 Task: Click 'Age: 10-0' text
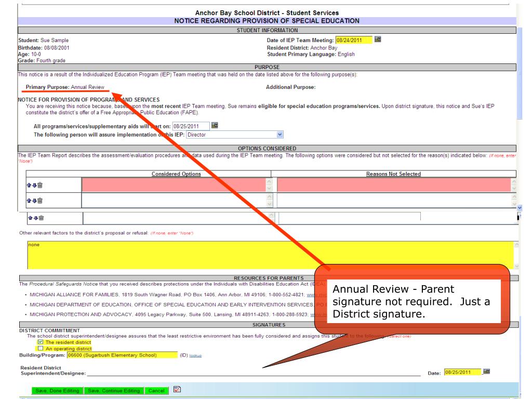pos(30,54)
